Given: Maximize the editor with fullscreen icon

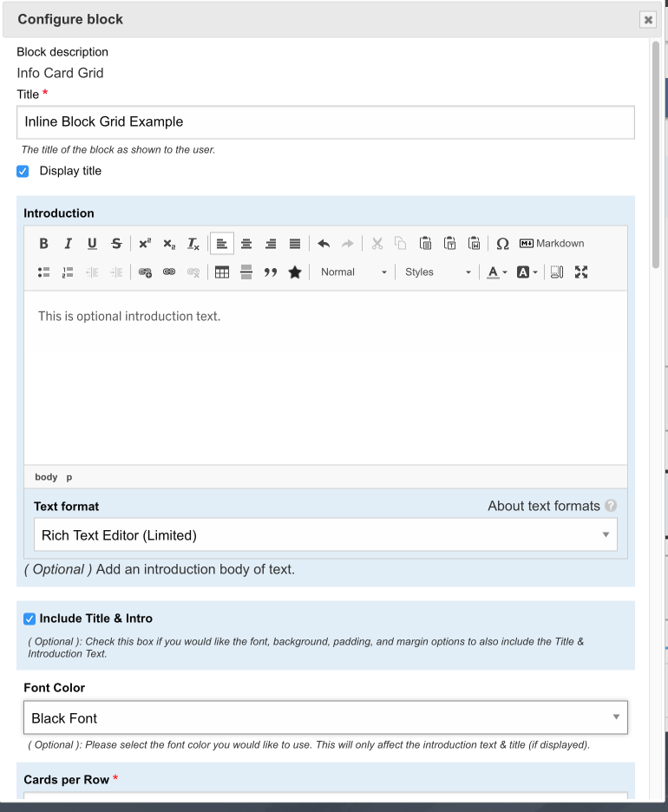Looking at the screenshot, I should pyautogui.click(x=581, y=272).
